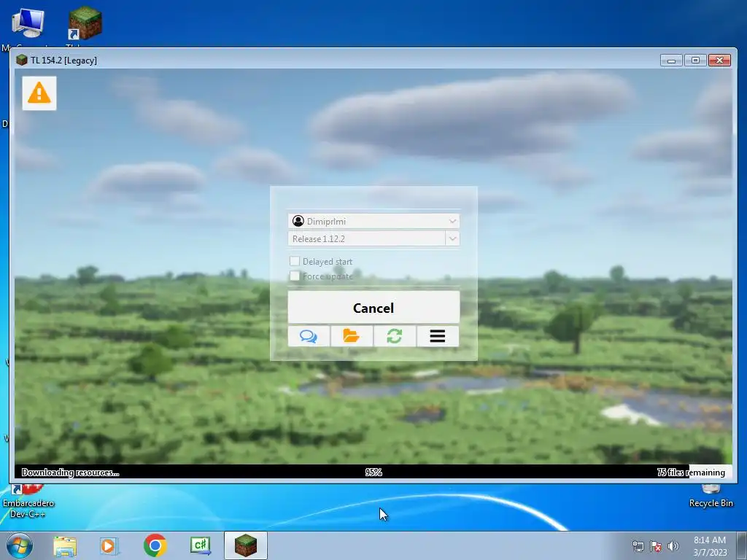Click the TL 154.2 [Legacy] title bar icon

pos(21,60)
